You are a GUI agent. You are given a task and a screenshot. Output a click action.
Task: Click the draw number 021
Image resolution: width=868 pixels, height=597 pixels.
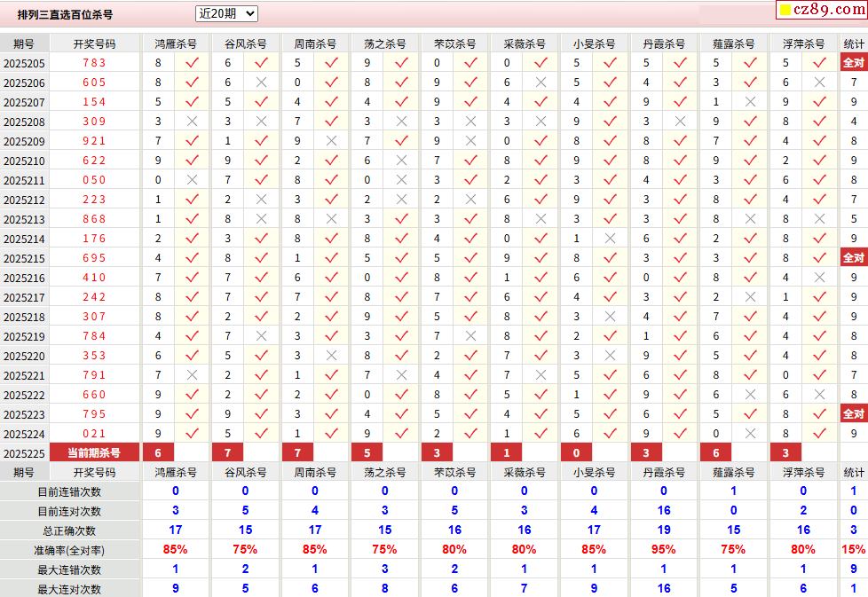94,434
